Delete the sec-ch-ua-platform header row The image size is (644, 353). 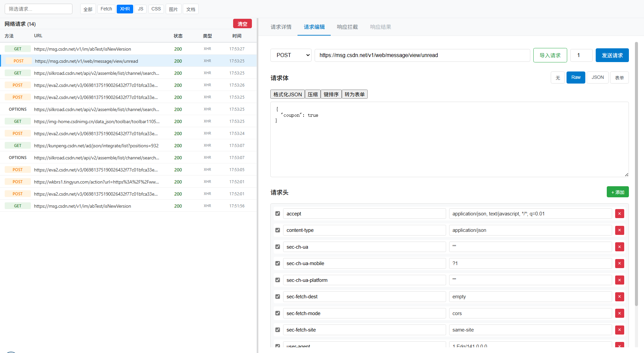coord(620,280)
